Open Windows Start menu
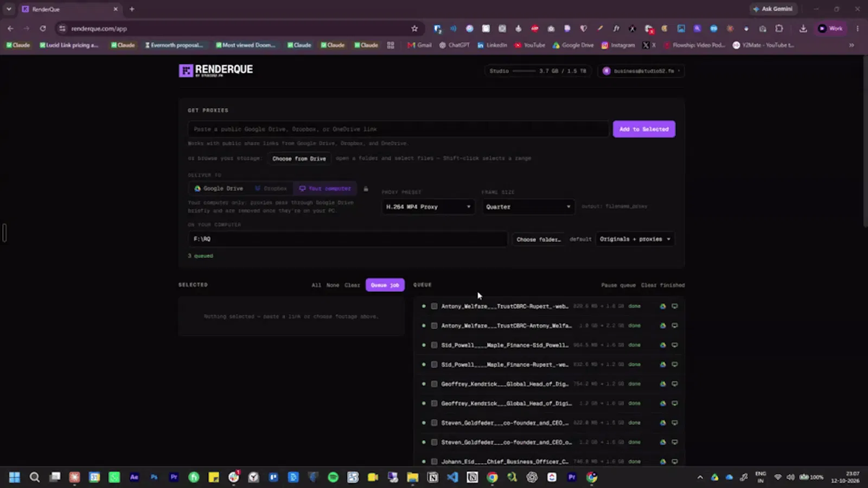The width and height of the screenshot is (868, 488). coord(15,477)
